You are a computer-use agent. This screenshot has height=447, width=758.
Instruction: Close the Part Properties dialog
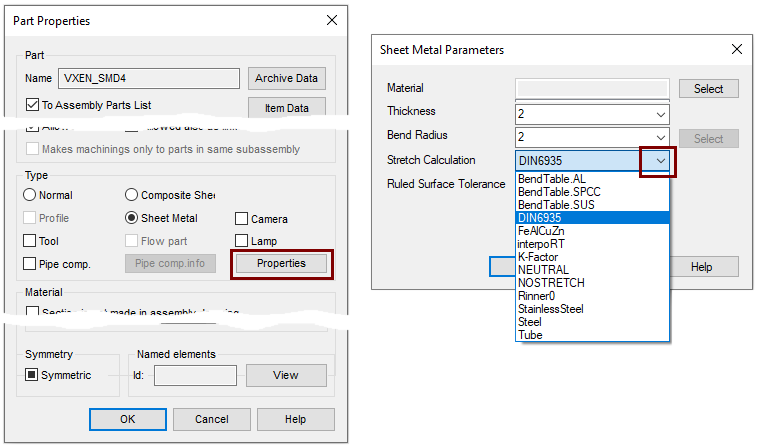coord(332,20)
